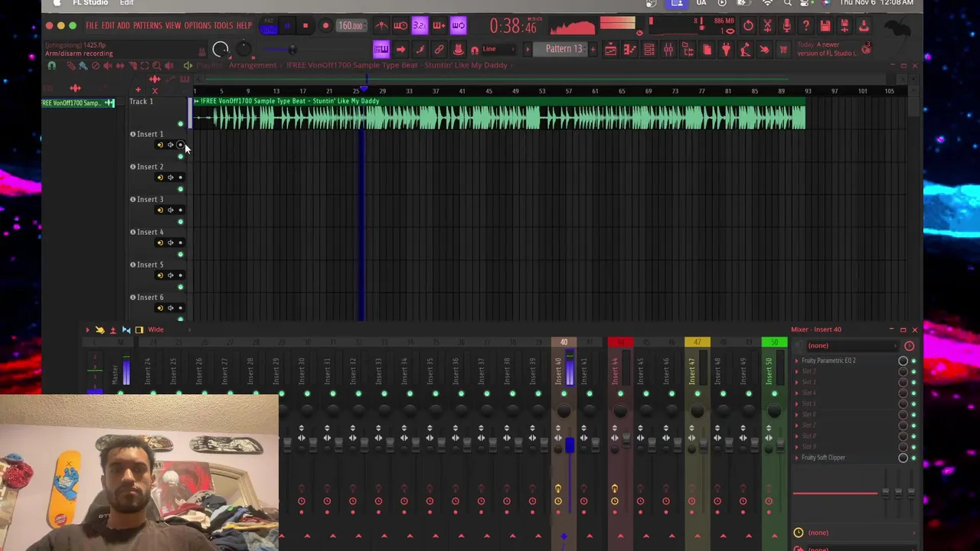
Task: Stop playback with the stop button
Action: (x=305, y=26)
